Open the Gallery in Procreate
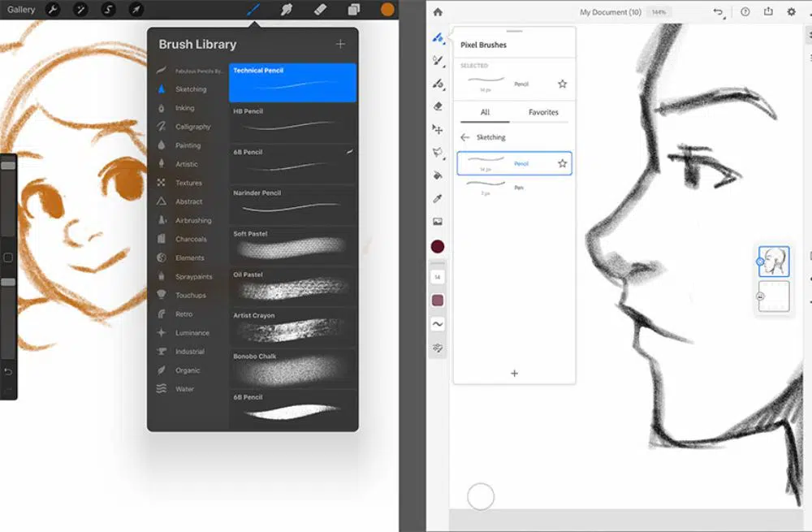 21,10
